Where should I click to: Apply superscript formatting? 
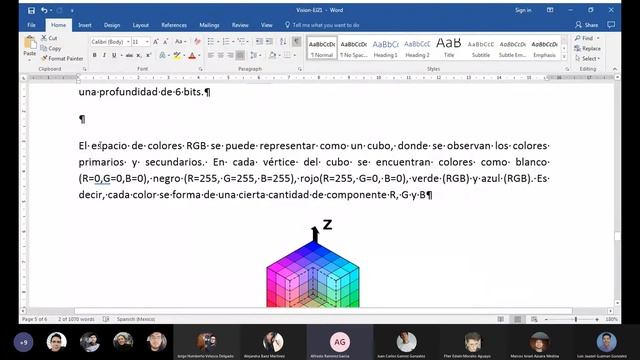pyautogui.click(x=148, y=55)
